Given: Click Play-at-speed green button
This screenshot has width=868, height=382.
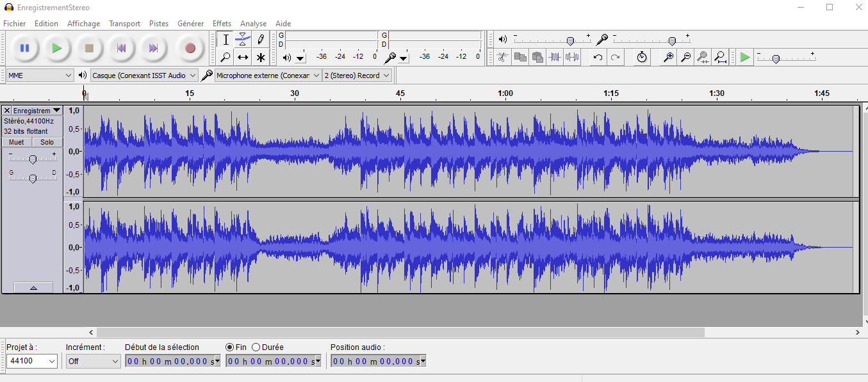Looking at the screenshot, I should (x=744, y=58).
